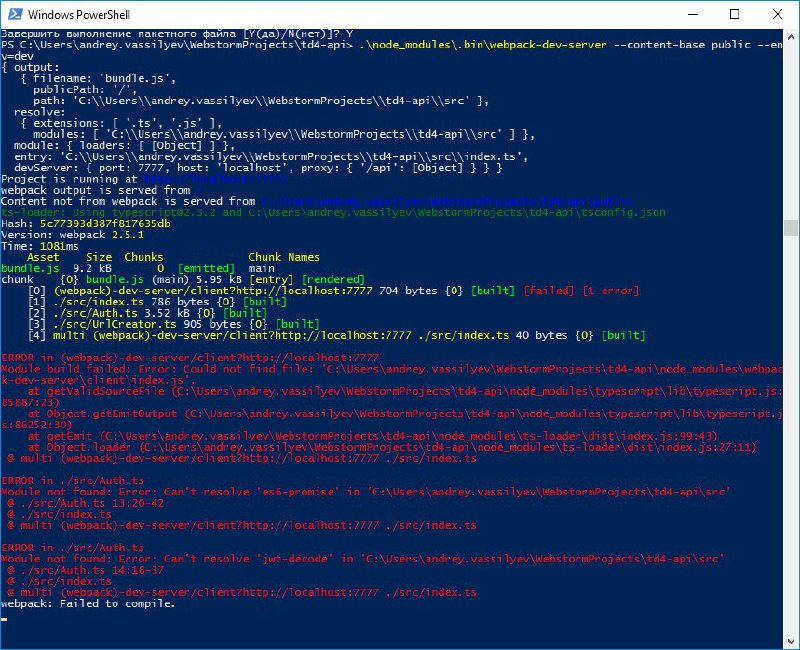Click the 'Can't resolve es6-promise' error line

(365, 492)
